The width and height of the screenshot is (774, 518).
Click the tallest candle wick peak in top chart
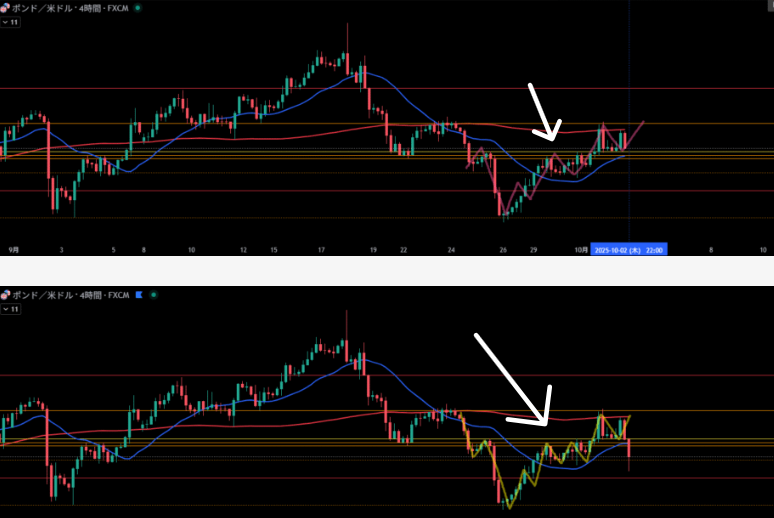[346, 27]
